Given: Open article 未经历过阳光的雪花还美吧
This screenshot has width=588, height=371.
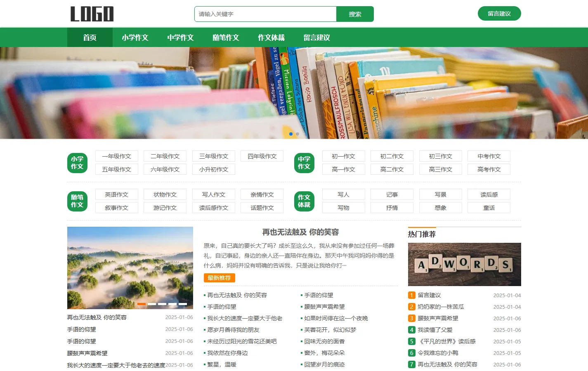Looking at the screenshot, I should [x=242, y=341].
